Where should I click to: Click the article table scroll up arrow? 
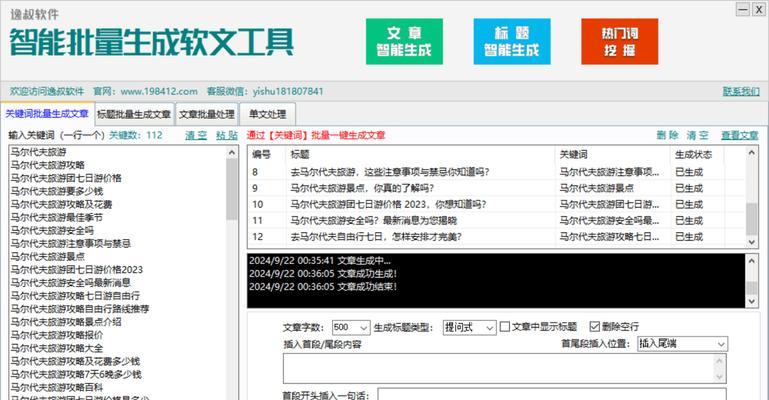(x=751, y=152)
